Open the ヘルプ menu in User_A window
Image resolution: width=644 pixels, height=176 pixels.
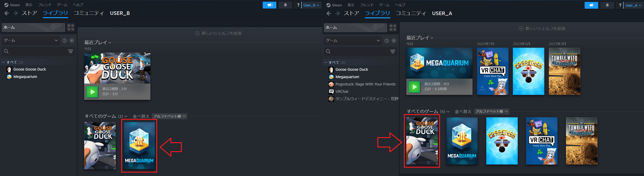(x=400, y=5)
